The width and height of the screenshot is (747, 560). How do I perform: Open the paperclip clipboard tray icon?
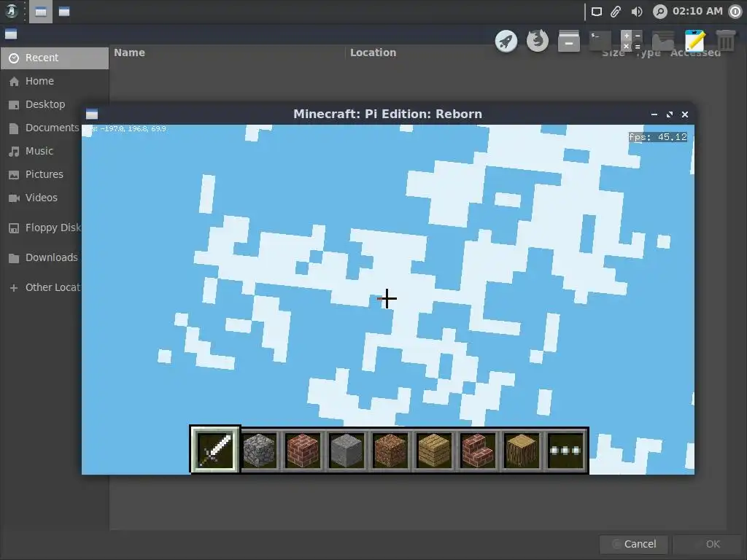coord(616,12)
